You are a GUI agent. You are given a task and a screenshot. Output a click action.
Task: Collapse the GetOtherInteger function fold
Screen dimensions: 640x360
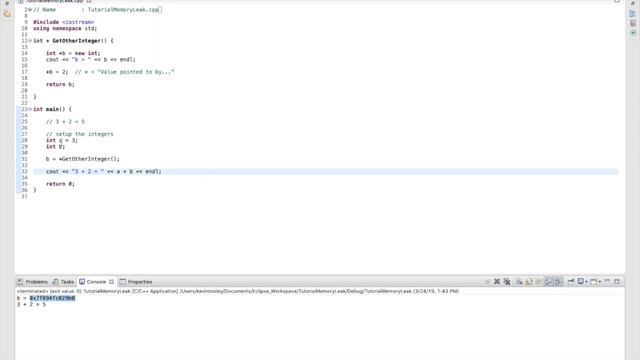click(x=30, y=41)
